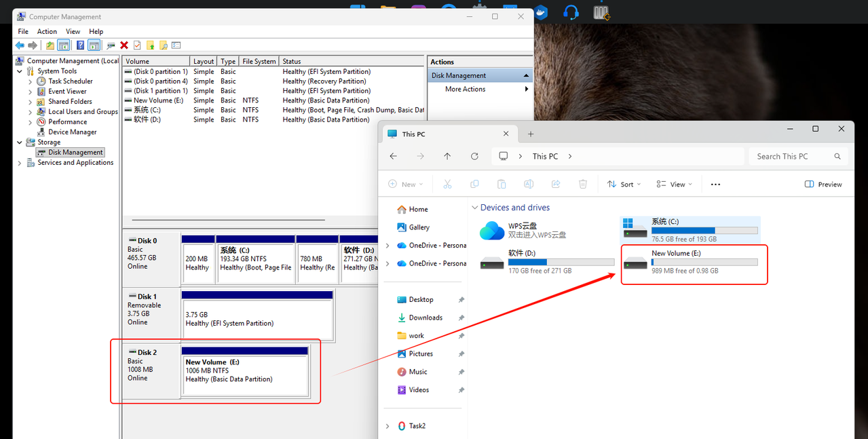Screen dimensions: 868x439
Task: Open the three-dots See more menu in Explorer
Action: coord(715,184)
